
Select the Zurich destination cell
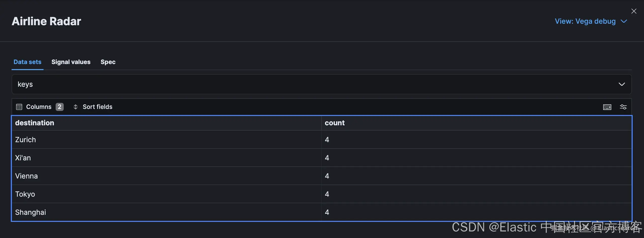(25, 140)
